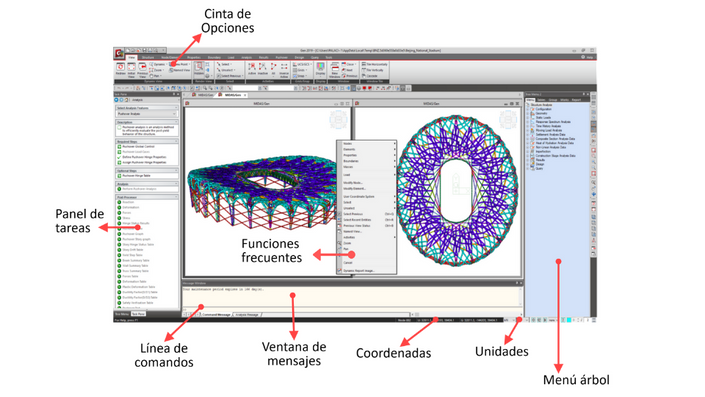Click the New Window icon
Screen dimensions: 705x397
click(335, 67)
